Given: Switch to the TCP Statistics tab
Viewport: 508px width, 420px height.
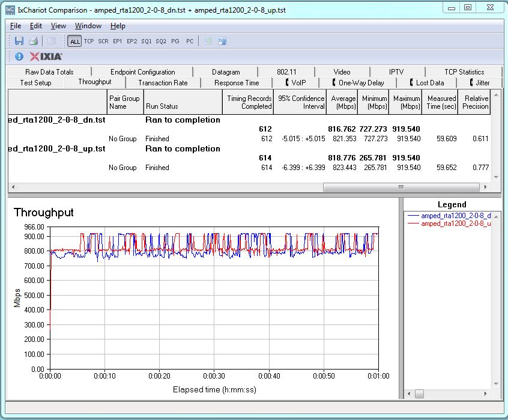Looking at the screenshot, I should point(464,72).
